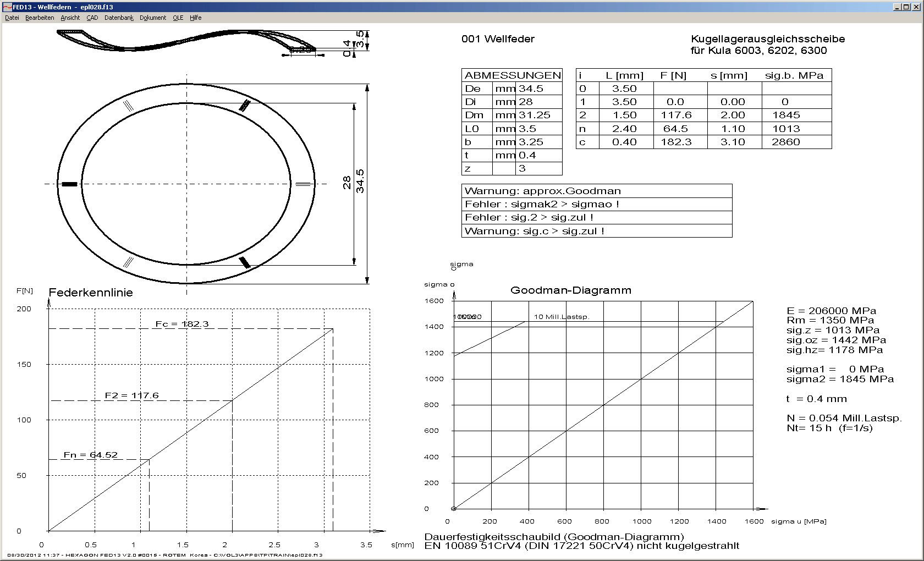Click the ABMESSUNGEN table header
The height and width of the screenshot is (561, 924).
(512, 75)
